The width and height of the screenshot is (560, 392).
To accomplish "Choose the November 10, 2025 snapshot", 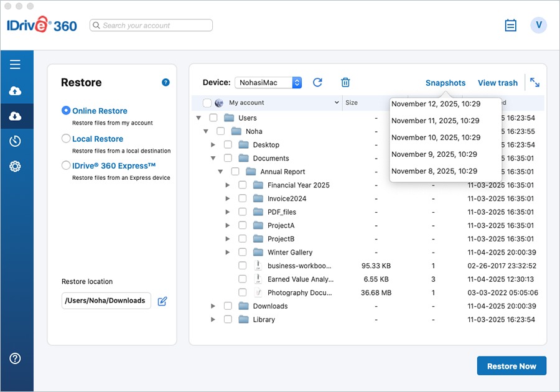I will point(436,138).
